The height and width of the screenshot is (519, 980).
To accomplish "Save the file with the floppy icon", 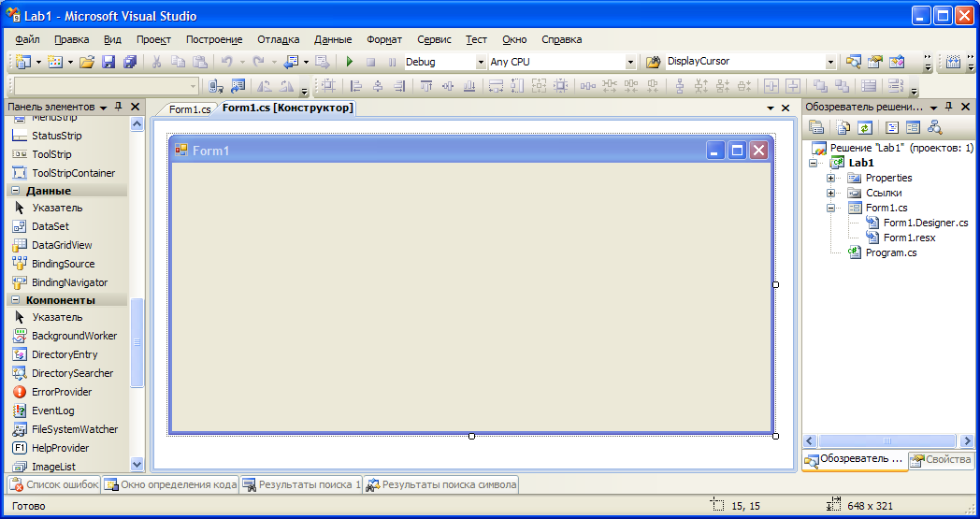I will point(108,62).
